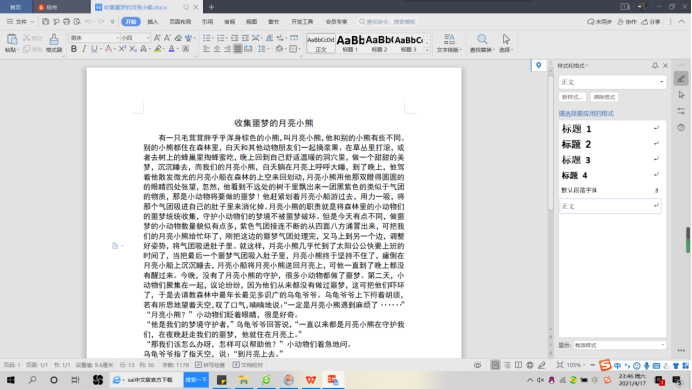Screen dimensions: 692x389
Task: Toggle Italic formatting
Action: point(84,49)
